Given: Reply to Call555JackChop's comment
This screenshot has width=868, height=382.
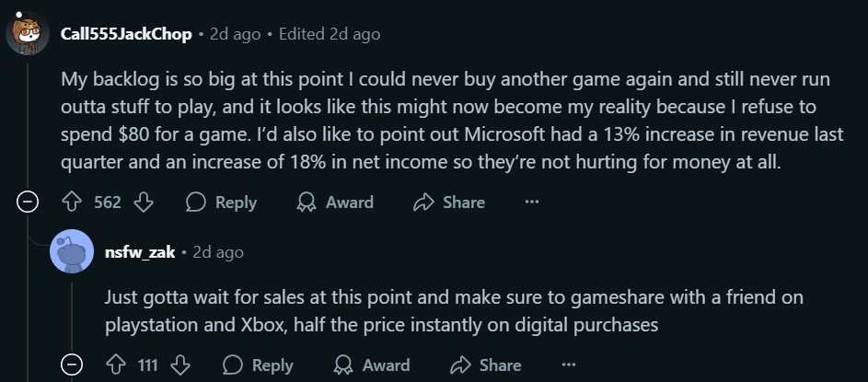Looking at the screenshot, I should 221,202.
